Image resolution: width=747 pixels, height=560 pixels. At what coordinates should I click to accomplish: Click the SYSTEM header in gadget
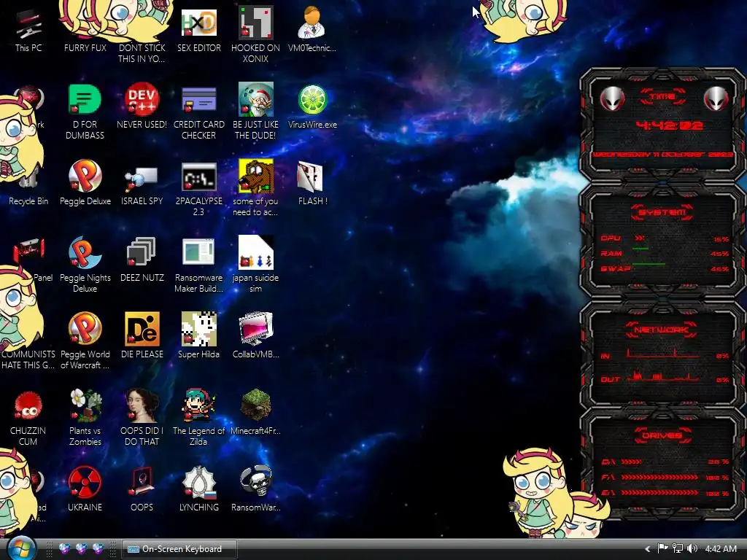[662, 212]
